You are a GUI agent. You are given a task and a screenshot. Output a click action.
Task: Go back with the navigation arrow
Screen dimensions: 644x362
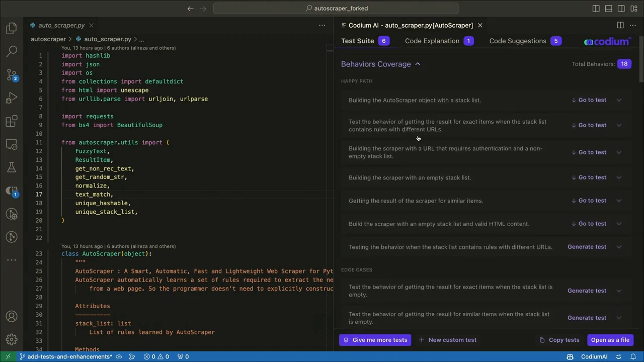[x=190, y=9]
